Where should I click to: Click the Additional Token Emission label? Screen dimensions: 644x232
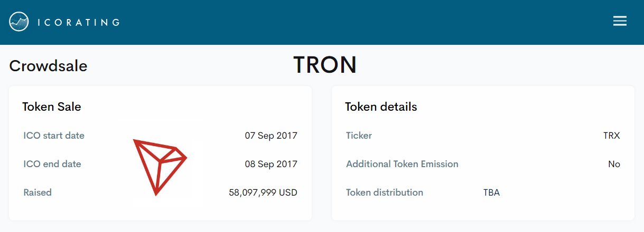(402, 164)
